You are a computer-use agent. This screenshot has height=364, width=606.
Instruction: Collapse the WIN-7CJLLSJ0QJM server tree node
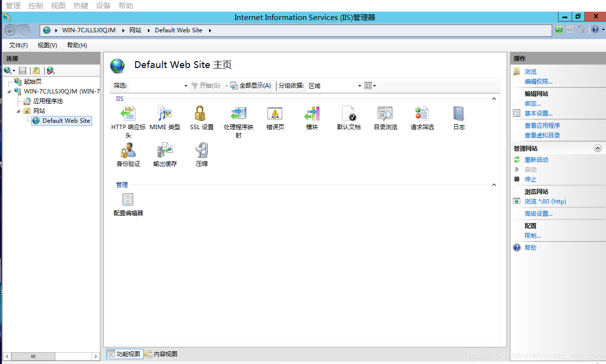(x=9, y=91)
